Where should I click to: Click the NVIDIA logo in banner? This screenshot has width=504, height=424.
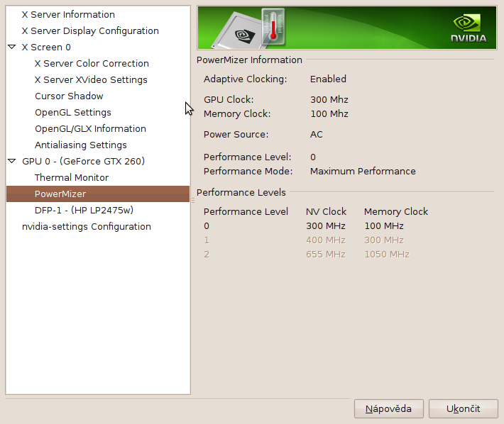469,28
